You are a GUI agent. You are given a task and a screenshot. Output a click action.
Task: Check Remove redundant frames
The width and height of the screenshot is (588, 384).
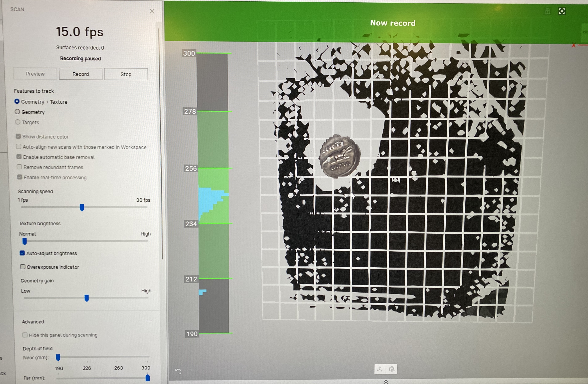point(19,167)
